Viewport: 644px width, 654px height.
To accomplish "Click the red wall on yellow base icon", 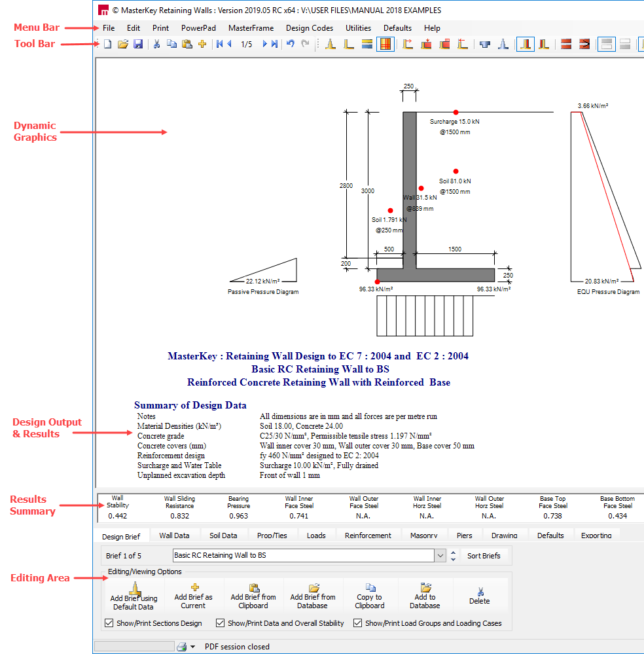I will tap(543, 44).
